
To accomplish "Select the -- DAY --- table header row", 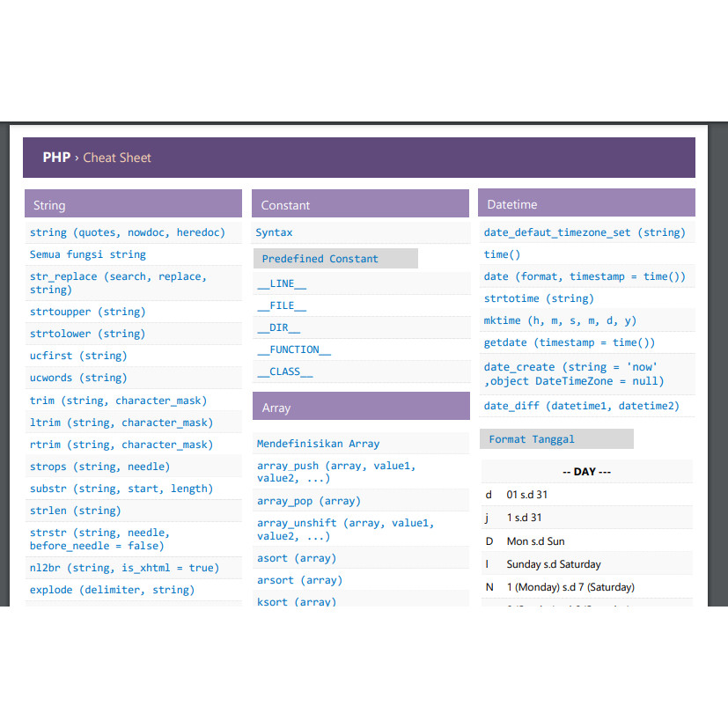I will [x=586, y=471].
